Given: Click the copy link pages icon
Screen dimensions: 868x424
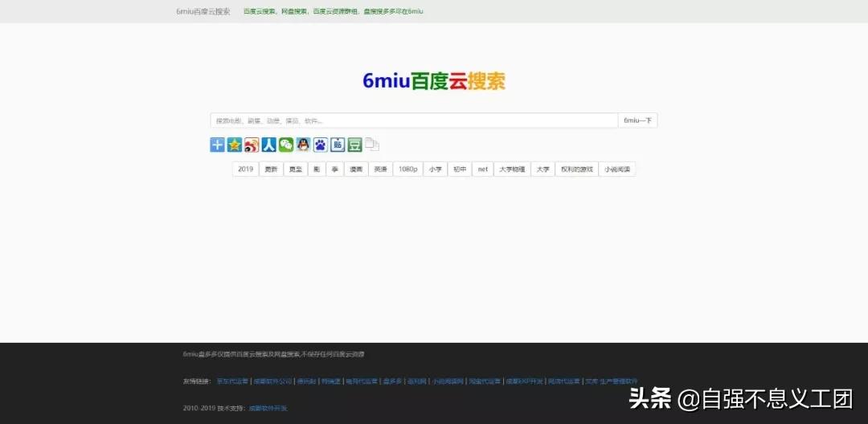Looking at the screenshot, I should pyautogui.click(x=372, y=145).
